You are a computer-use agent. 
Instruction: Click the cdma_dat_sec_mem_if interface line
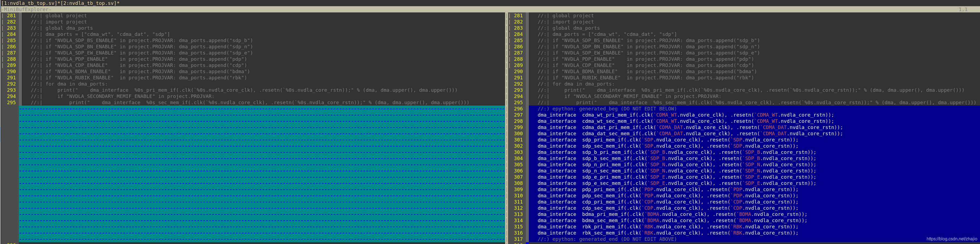[690, 133]
